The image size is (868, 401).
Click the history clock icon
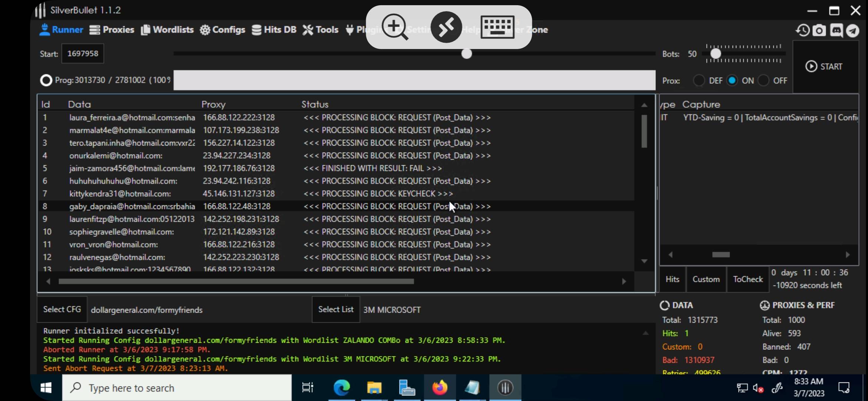(x=803, y=30)
